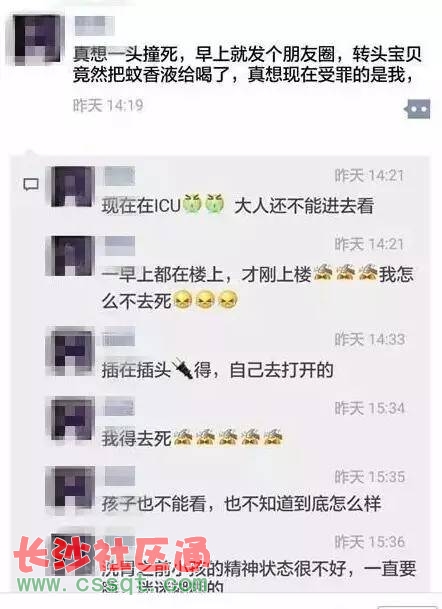442x609 pixels.
Task: Open commenter avatar beside the ICU comment
Action: (x=73, y=186)
